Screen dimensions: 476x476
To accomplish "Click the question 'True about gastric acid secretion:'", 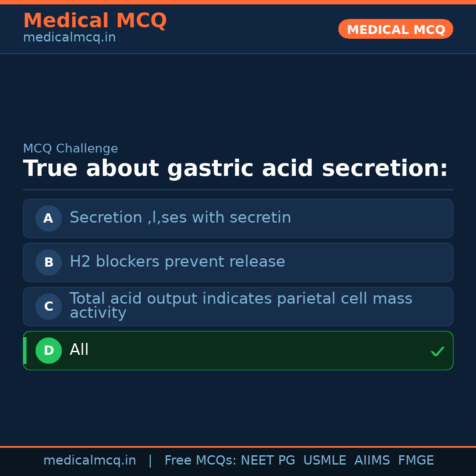I will click(235, 169).
